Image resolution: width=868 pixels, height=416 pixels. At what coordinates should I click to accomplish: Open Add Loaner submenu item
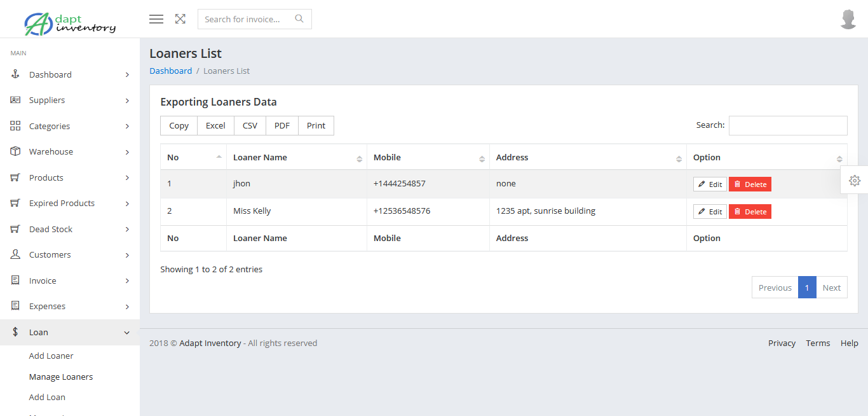[51, 356]
